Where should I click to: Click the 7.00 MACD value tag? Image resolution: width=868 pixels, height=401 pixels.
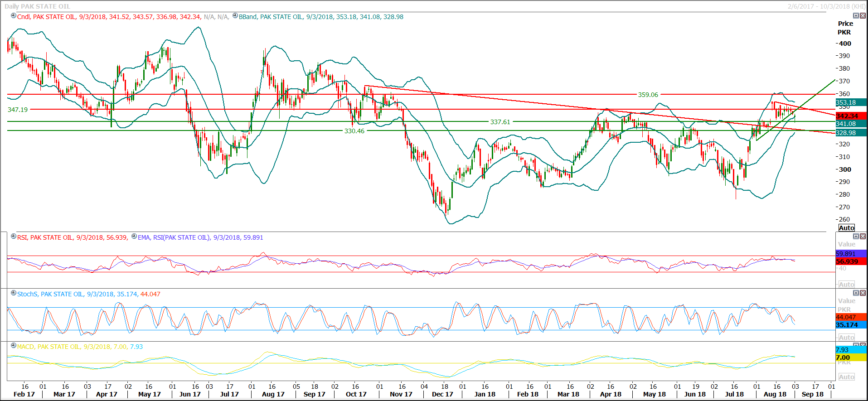click(851, 358)
